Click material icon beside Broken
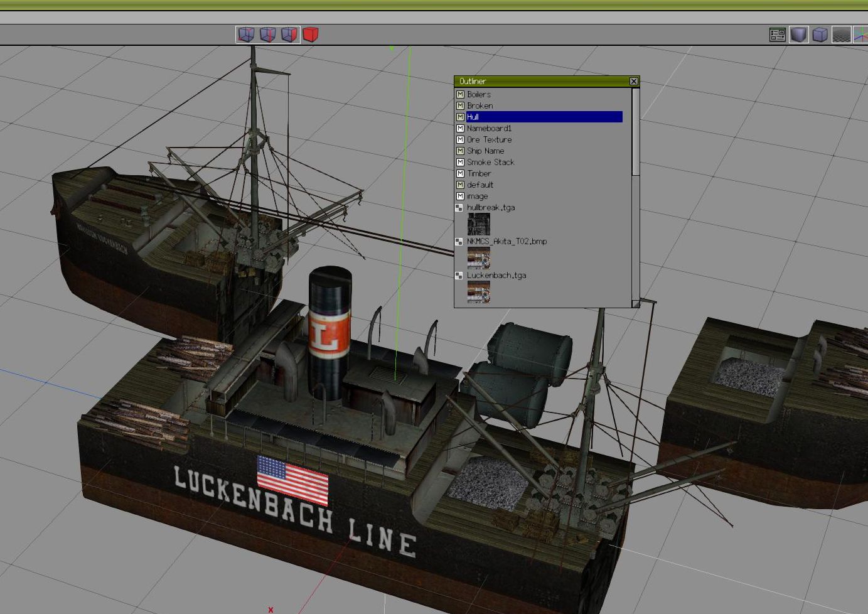 point(460,105)
